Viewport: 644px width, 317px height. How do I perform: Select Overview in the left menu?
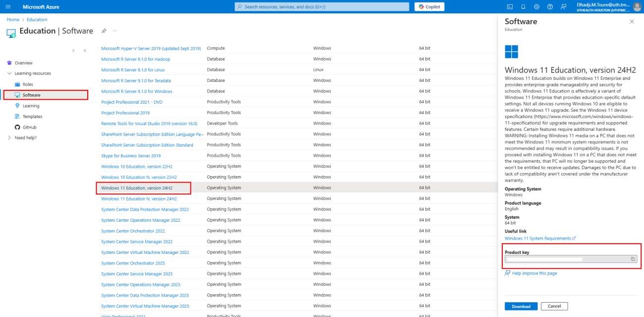point(23,63)
